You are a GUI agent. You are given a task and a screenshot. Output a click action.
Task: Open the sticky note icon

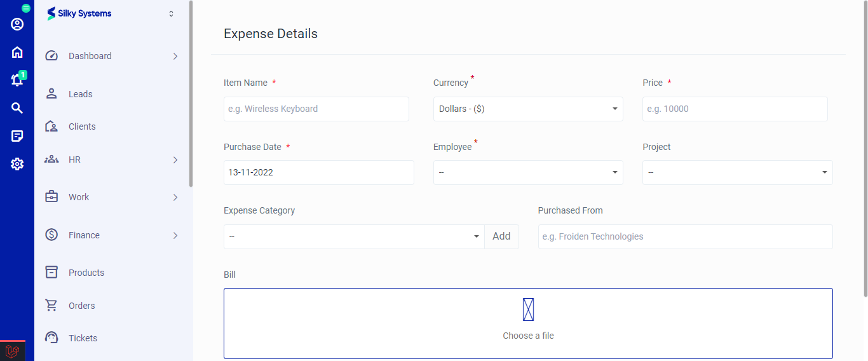pos(17,136)
